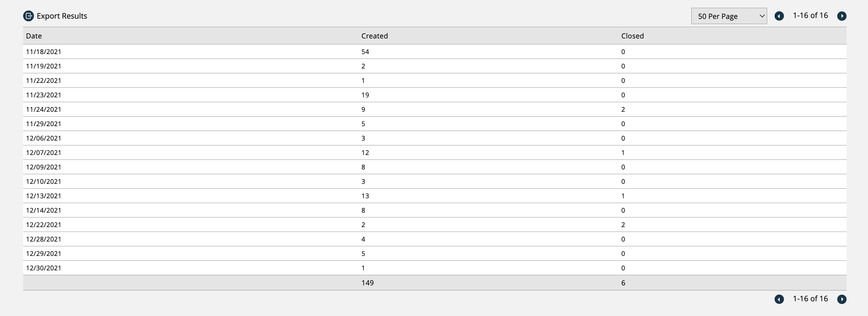Click the totals row showing 149 created

[367, 283]
